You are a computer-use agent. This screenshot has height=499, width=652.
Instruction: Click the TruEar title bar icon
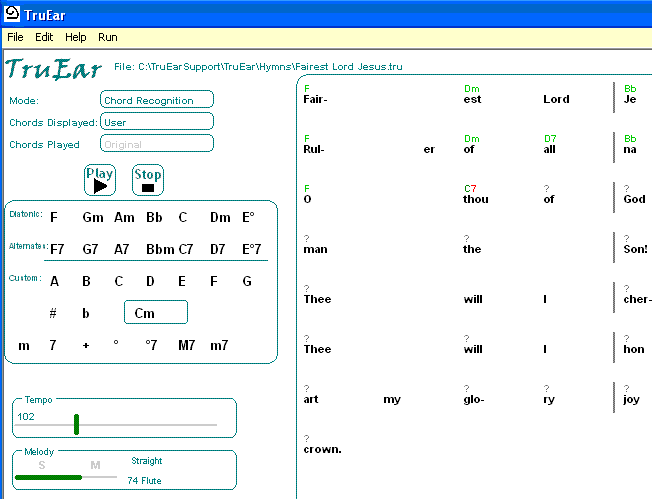click(x=12, y=14)
